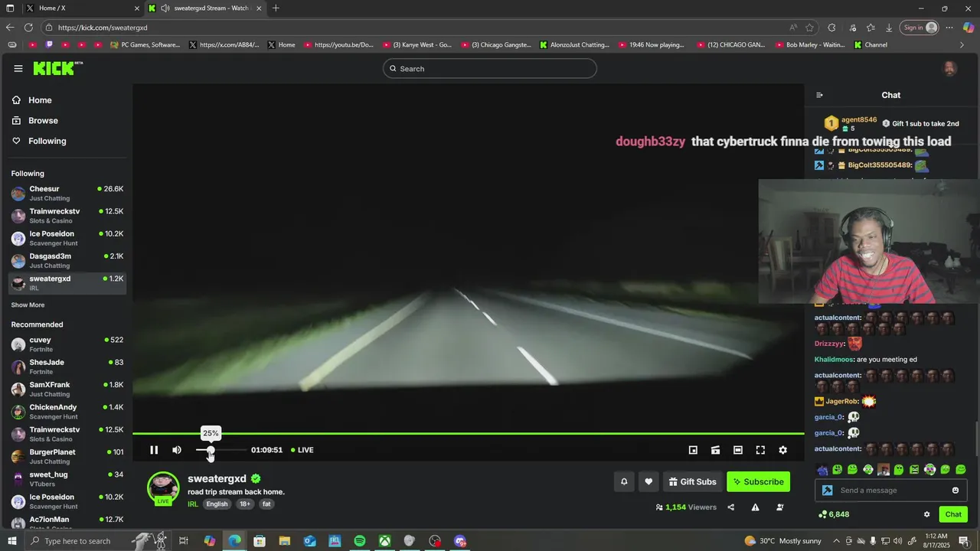Click the Windows Start button

[11, 541]
